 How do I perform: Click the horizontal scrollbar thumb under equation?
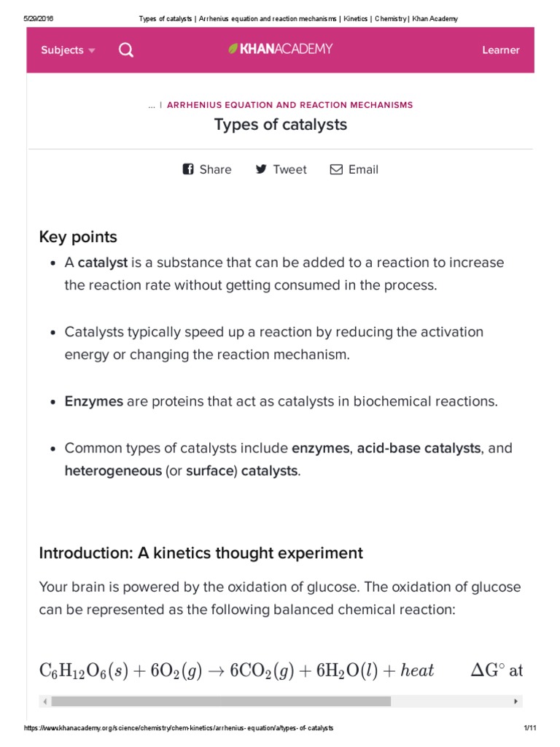pos(221,701)
